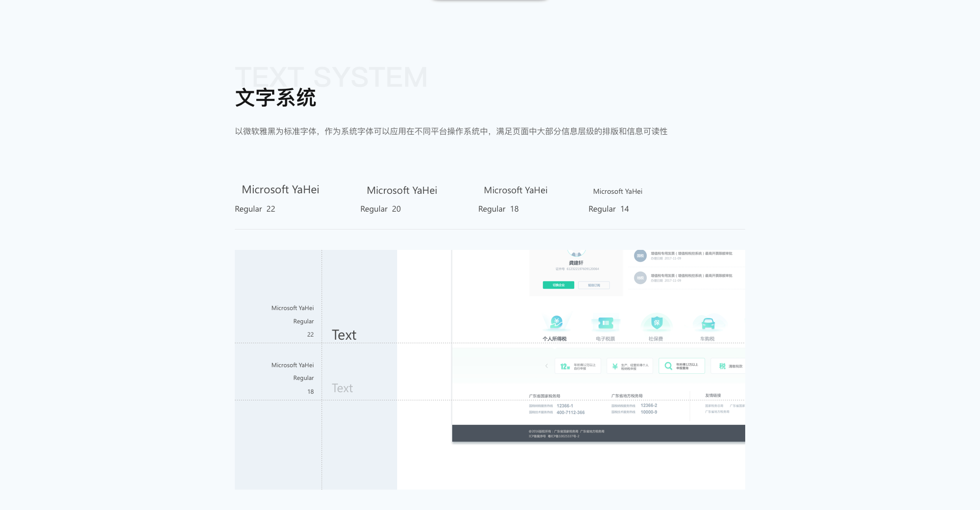
Task: Click the Regular 20 label
Action: [x=380, y=209]
